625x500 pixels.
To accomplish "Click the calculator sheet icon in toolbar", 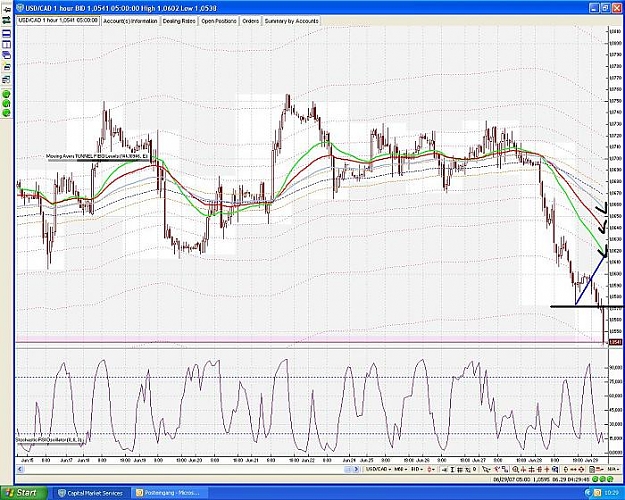I will tap(592, 469).
